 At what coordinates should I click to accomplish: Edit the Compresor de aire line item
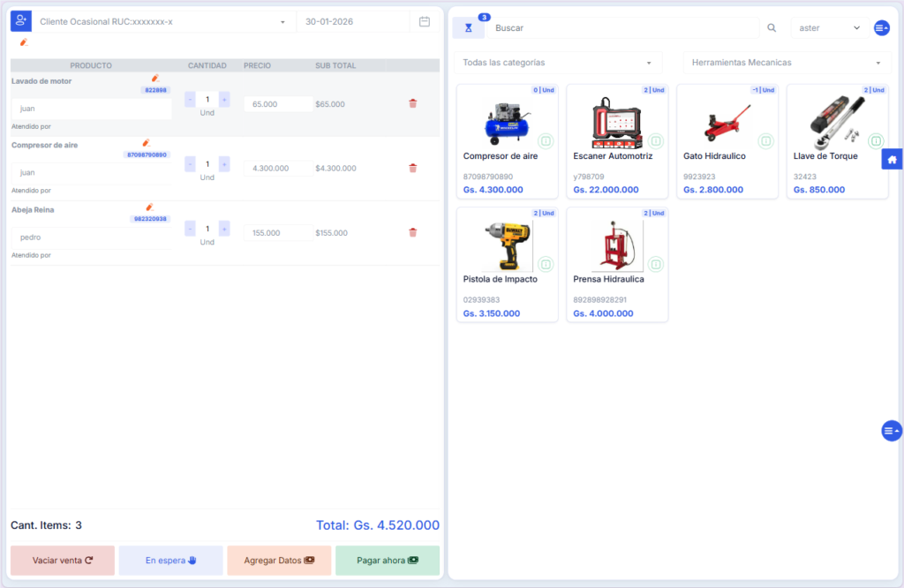tap(147, 142)
